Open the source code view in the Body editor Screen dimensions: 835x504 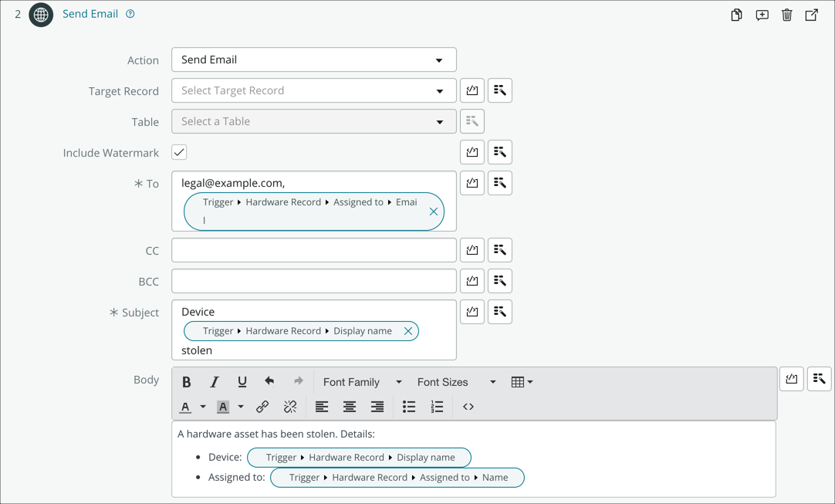[468, 406]
